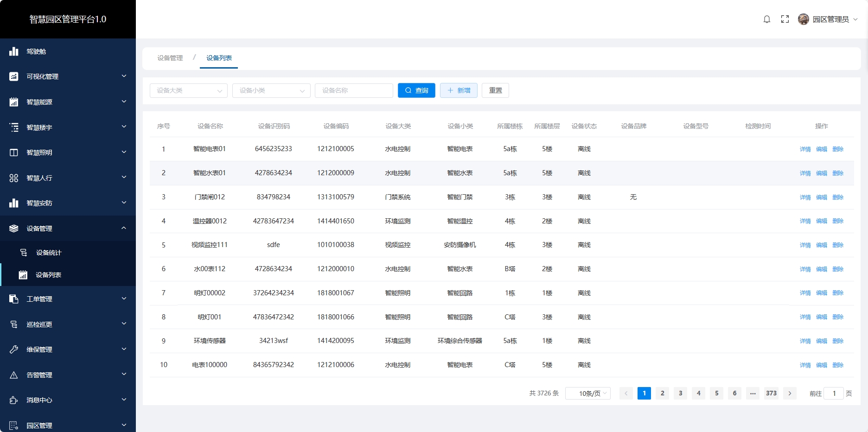Click the 智慧能源 sidebar icon

tap(14, 102)
